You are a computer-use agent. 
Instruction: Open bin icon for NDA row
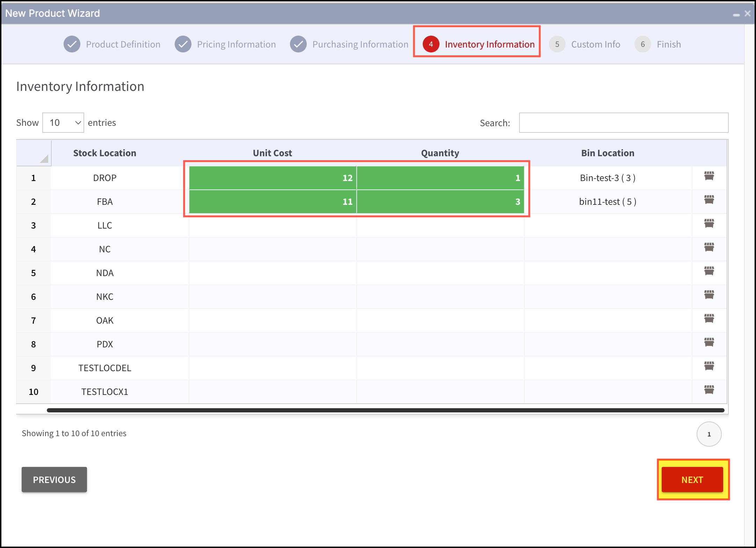[709, 271]
